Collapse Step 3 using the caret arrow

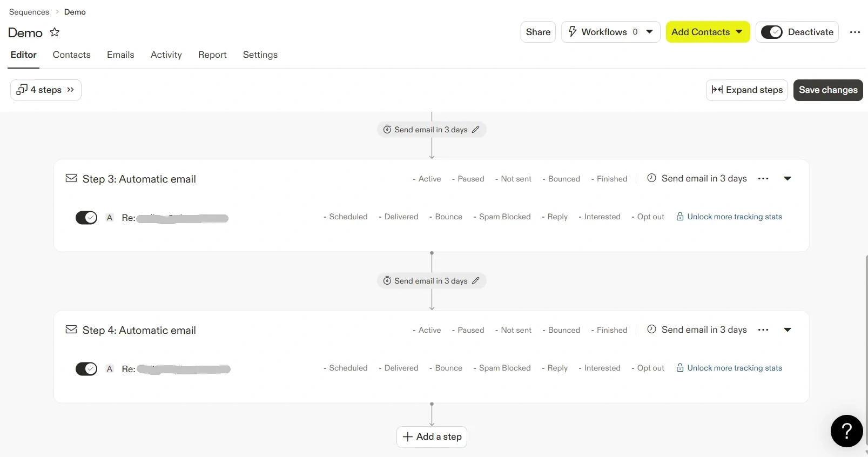coord(788,179)
